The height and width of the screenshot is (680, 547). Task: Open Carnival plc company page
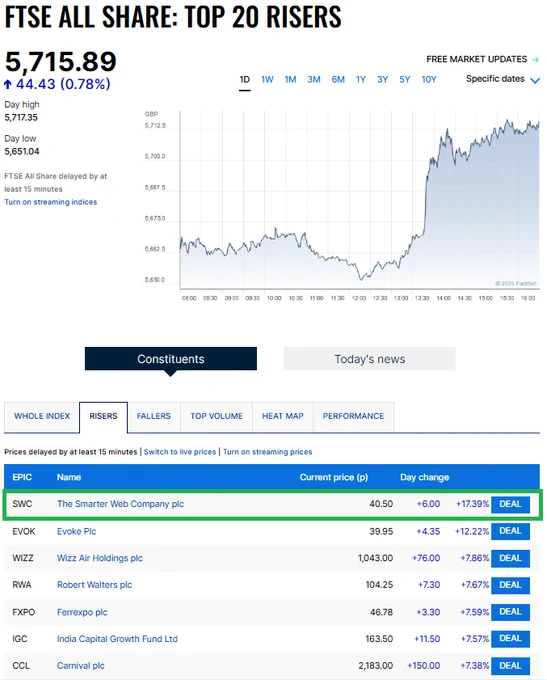click(x=81, y=666)
